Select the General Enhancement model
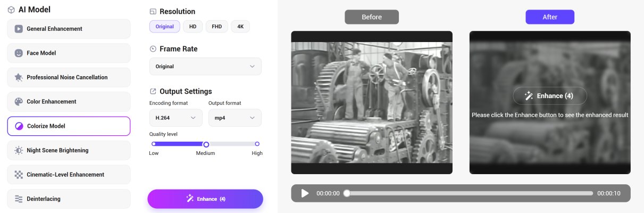This screenshot has height=213, width=644. pyautogui.click(x=69, y=29)
